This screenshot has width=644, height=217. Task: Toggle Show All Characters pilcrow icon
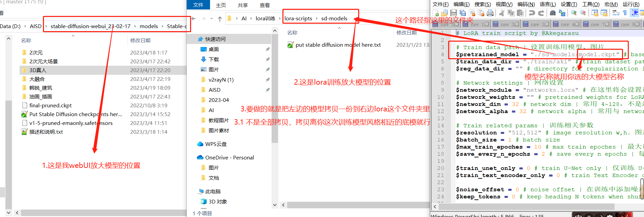click(625, 13)
